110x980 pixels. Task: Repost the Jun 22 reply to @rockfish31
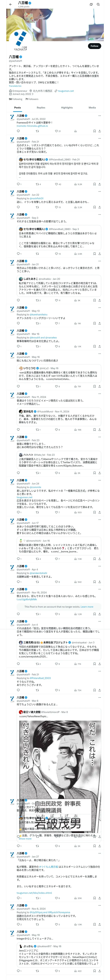[37, 207]
